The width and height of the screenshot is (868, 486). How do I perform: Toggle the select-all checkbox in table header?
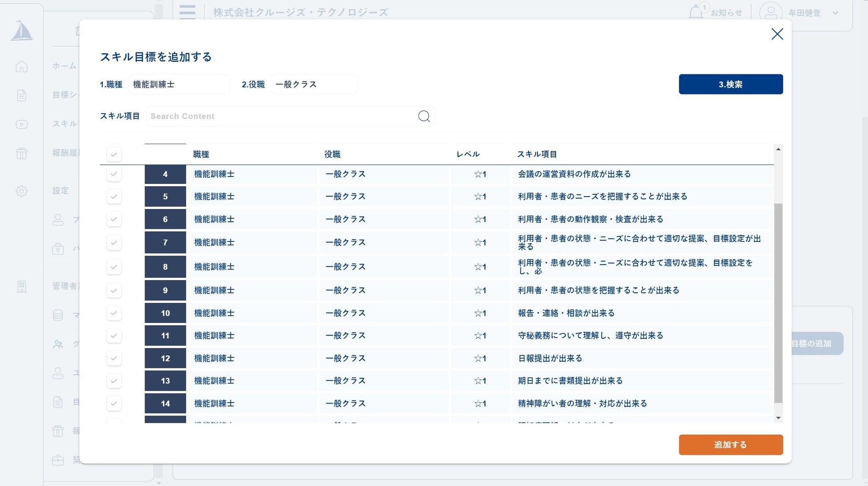tap(114, 155)
